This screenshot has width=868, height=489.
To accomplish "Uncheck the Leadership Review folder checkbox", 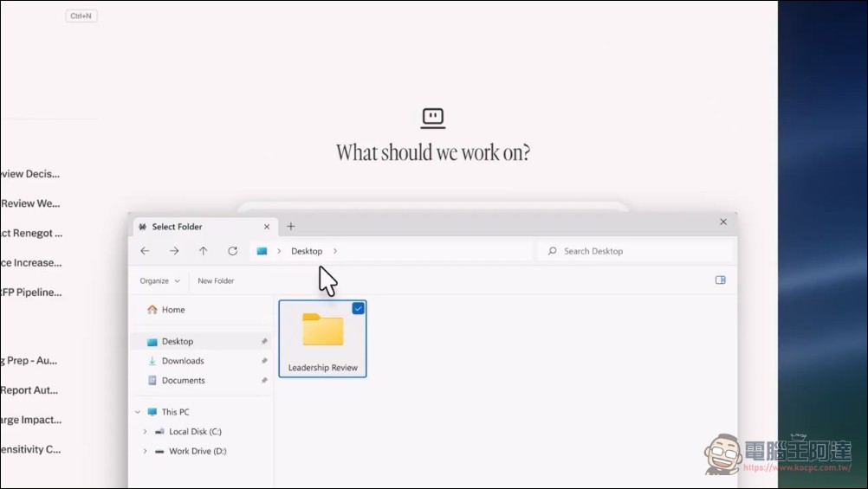I will (358, 309).
